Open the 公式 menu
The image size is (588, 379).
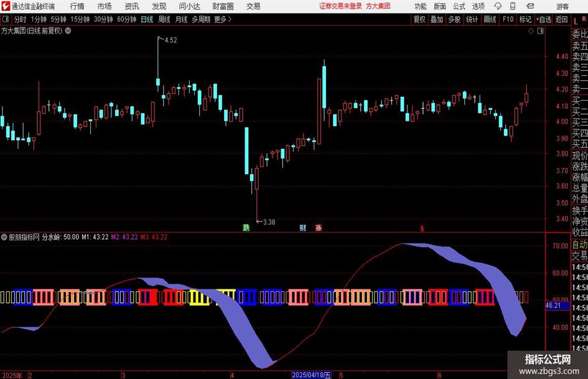(x=459, y=6)
